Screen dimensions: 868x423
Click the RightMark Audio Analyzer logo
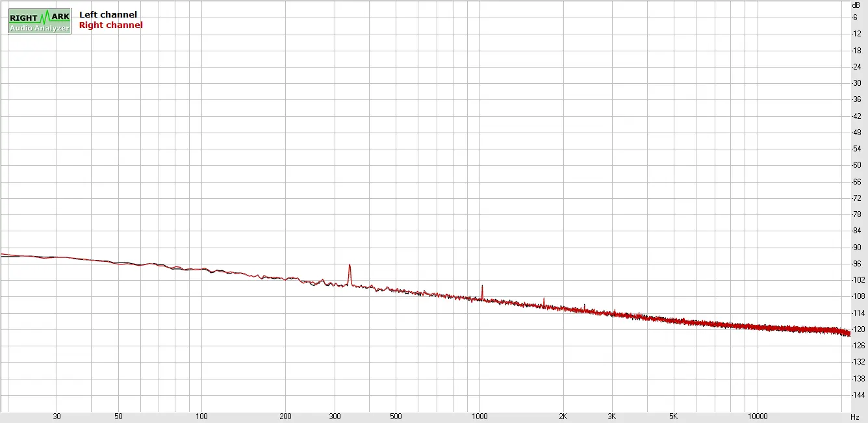point(40,21)
